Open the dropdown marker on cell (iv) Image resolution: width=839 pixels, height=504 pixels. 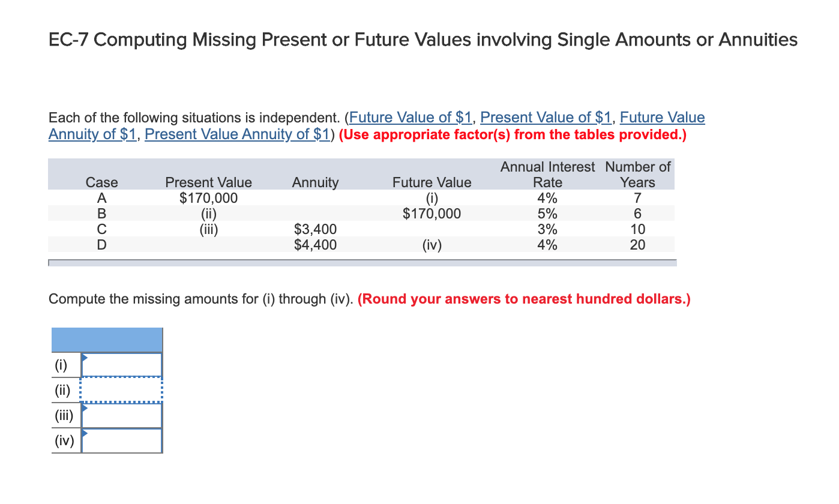tap(86, 434)
